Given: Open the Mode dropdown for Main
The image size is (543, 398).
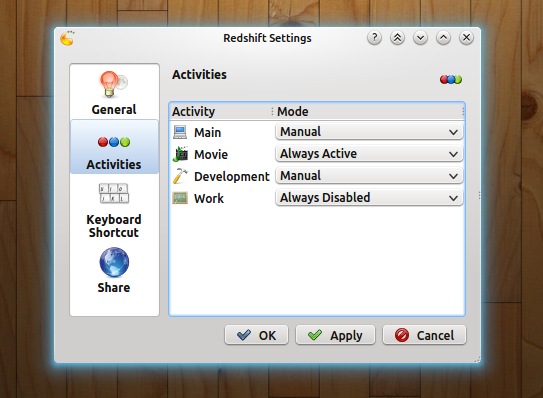Looking at the screenshot, I should [x=369, y=132].
